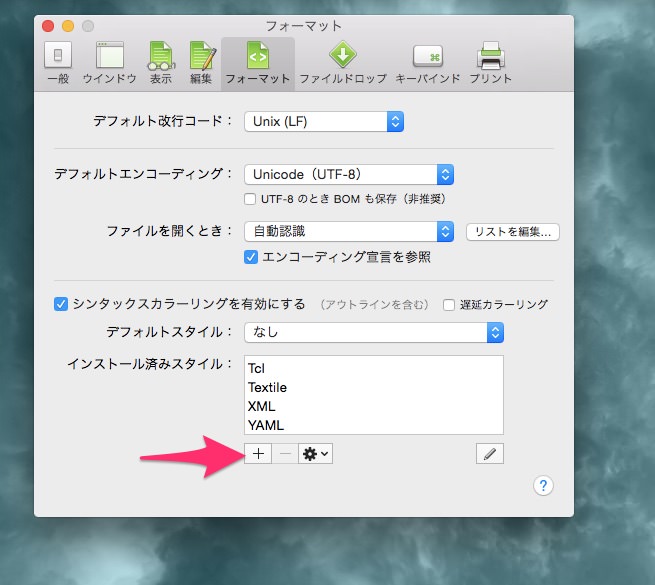Enable 遅延カラーリング checkbox
The image size is (655, 585).
pos(449,305)
